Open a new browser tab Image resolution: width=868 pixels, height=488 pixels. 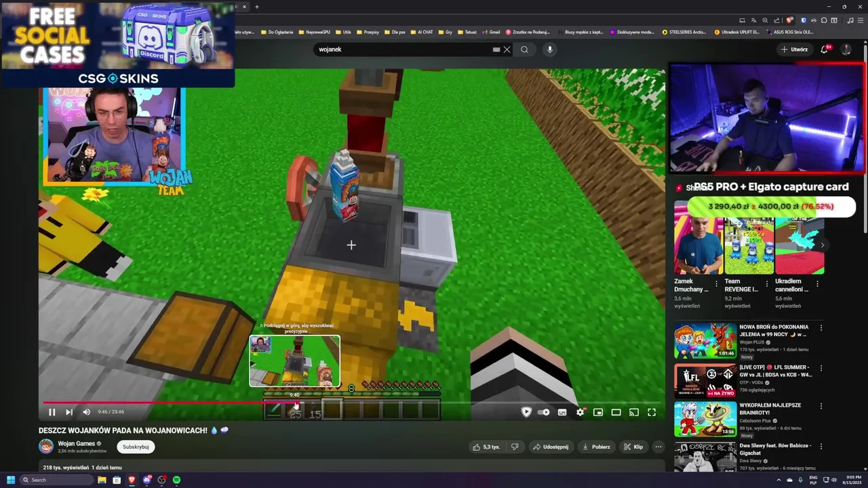tap(256, 7)
